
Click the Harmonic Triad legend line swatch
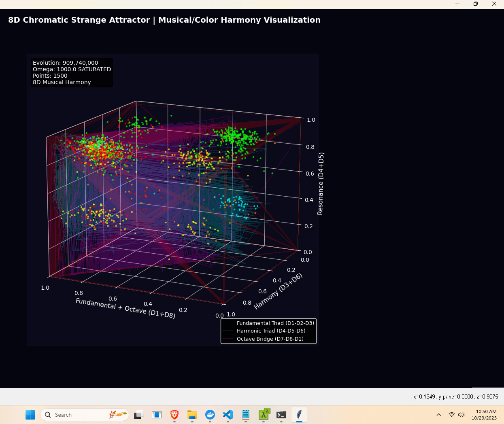[x=229, y=331]
